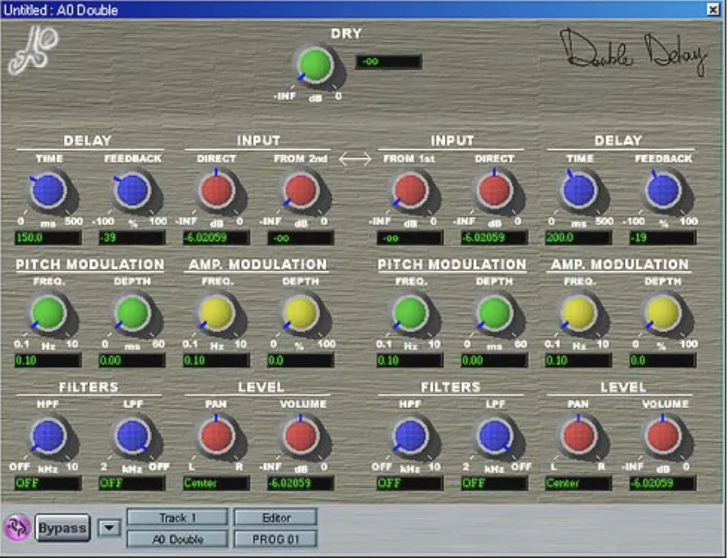Click the DRY value display field
The image size is (728, 560).
(x=389, y=62)
